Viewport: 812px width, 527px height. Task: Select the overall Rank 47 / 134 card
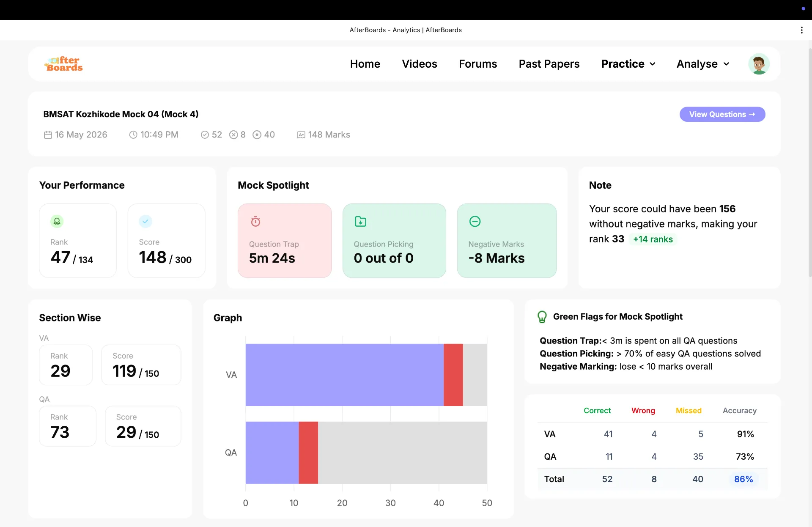tap(78, 241)
